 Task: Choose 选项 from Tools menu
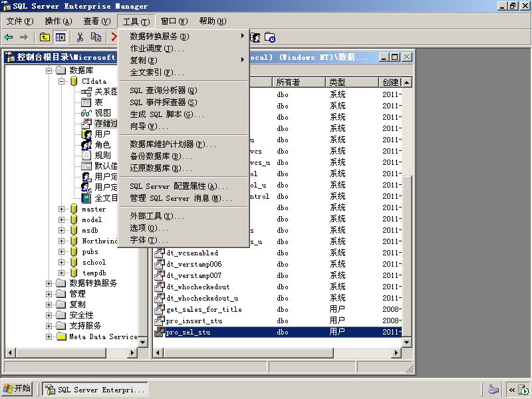(x=184, y=227)
